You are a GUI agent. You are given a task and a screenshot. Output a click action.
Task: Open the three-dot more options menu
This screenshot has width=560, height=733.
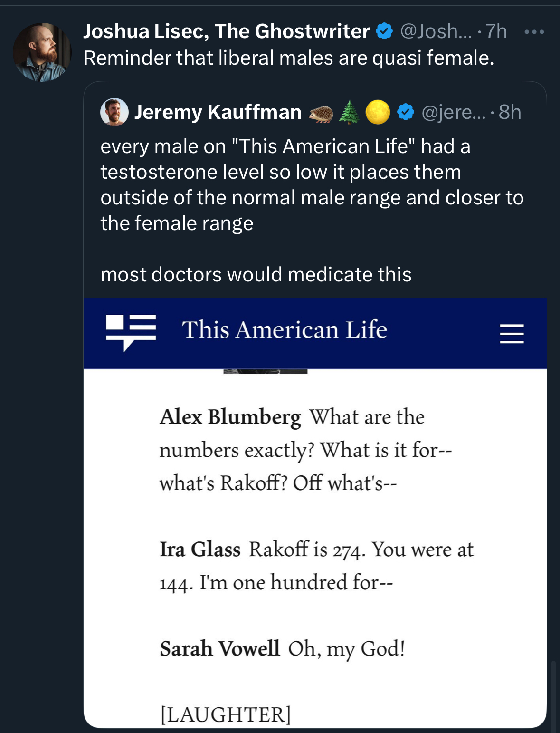click(534, 32)
